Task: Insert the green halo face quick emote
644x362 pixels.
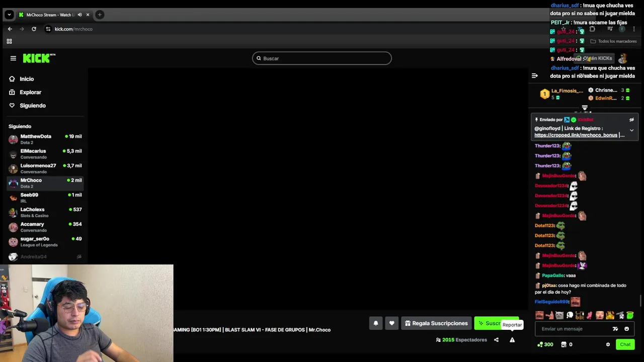Action: (630, 315)
